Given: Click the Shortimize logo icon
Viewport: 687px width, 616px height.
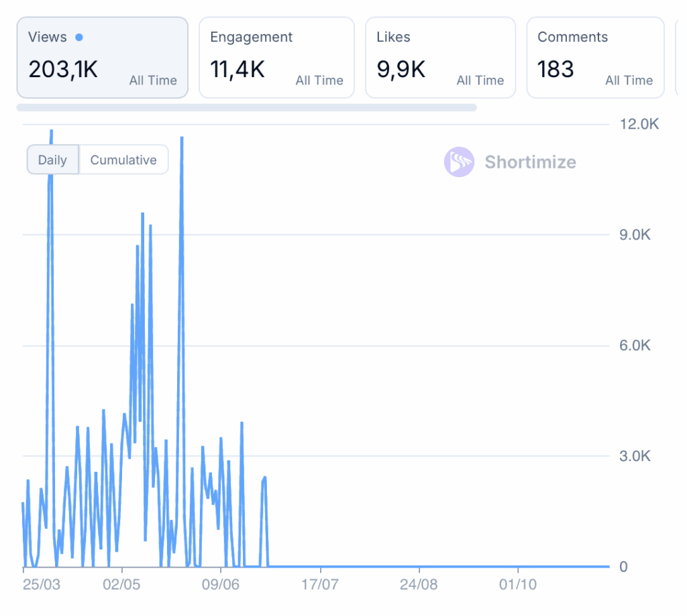Looking at the screenshot, I should point(459,162).
